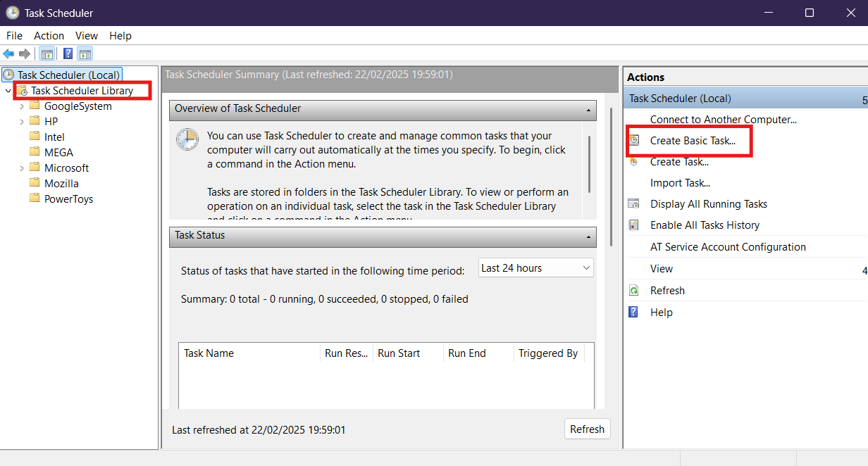The height and width of the screenshot is (466, 868).
Task: Toggle the Show/Hide Action Pane toolbar icon
Action: tap(85, 53)
